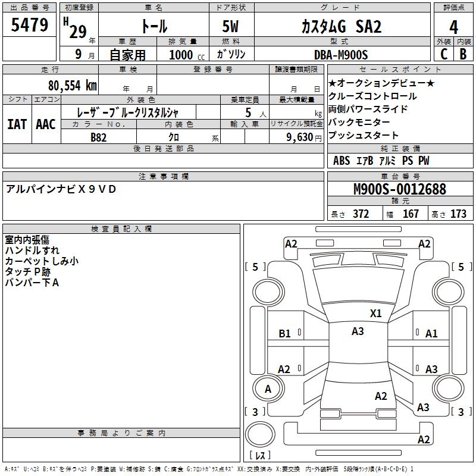Image resolution: width=476 pixels, height=476 pixels.
Task: Select the fuel type ガソリン
Action: point(231,54)
